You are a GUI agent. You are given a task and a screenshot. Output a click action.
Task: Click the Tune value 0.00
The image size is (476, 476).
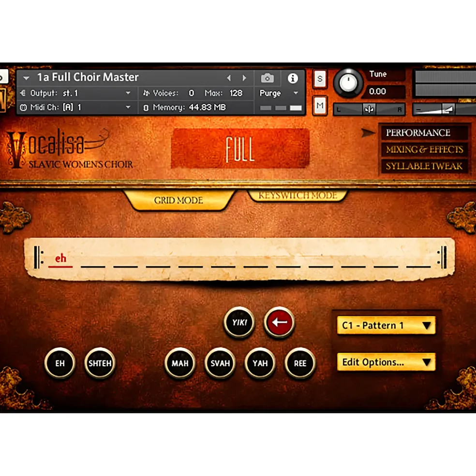[x=377, y=91]
